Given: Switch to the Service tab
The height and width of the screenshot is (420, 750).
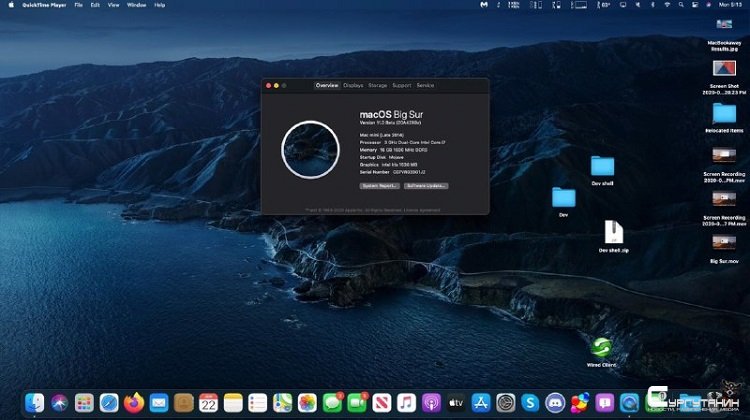Looking at the screenshot, I should coord(425,85).
